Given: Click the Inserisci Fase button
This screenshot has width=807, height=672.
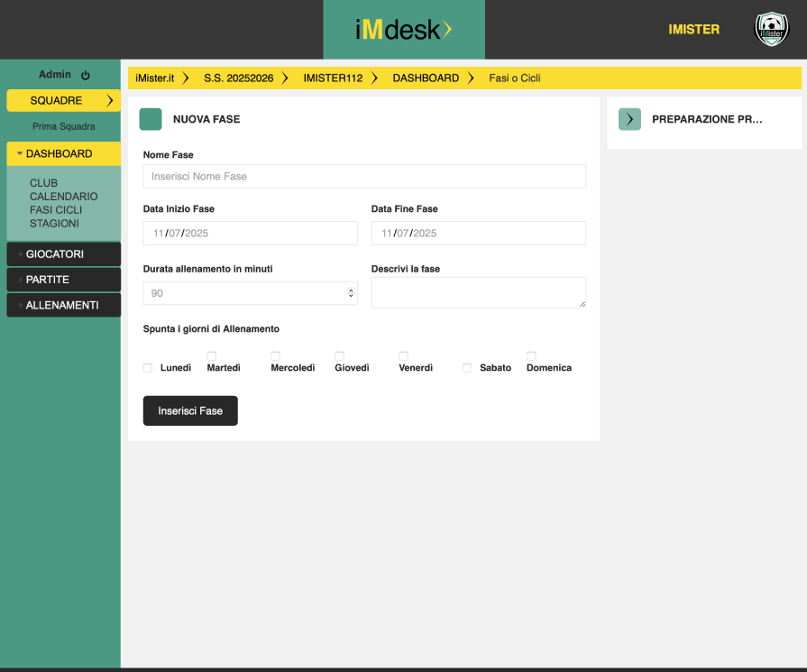Looking at the screenshot, I should tap(190, 411).
